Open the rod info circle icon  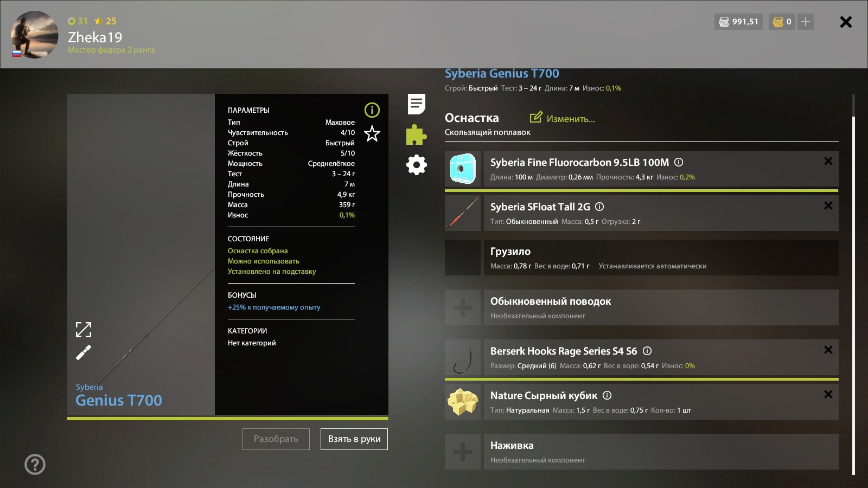372,110
